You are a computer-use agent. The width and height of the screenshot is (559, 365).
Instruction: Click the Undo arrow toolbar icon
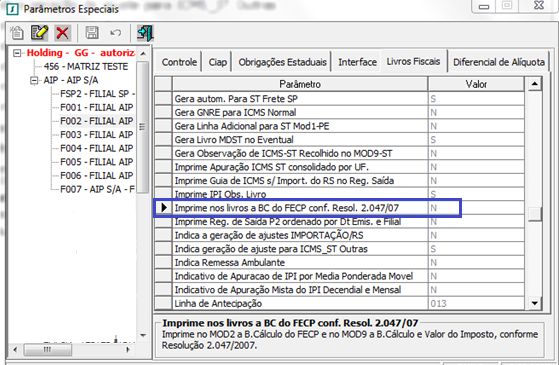click(x=115, y=33)
